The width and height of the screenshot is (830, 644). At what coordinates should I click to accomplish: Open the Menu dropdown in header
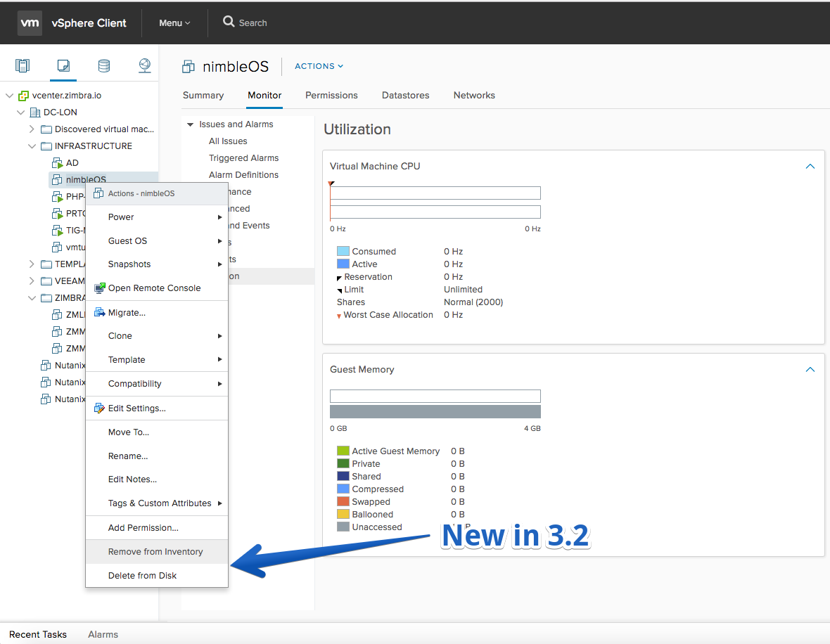tap(174, 23)
